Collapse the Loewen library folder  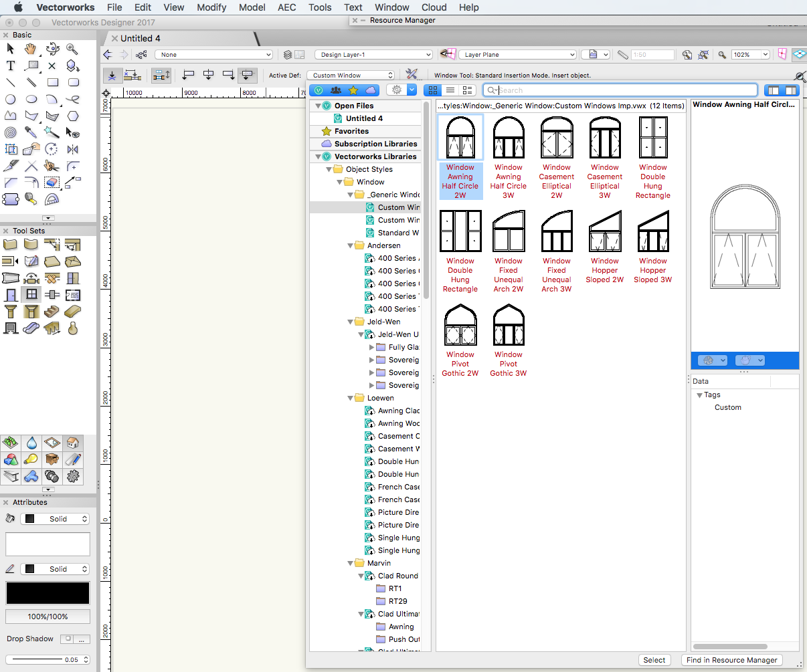pyautogui.click(x=349, y=398)
